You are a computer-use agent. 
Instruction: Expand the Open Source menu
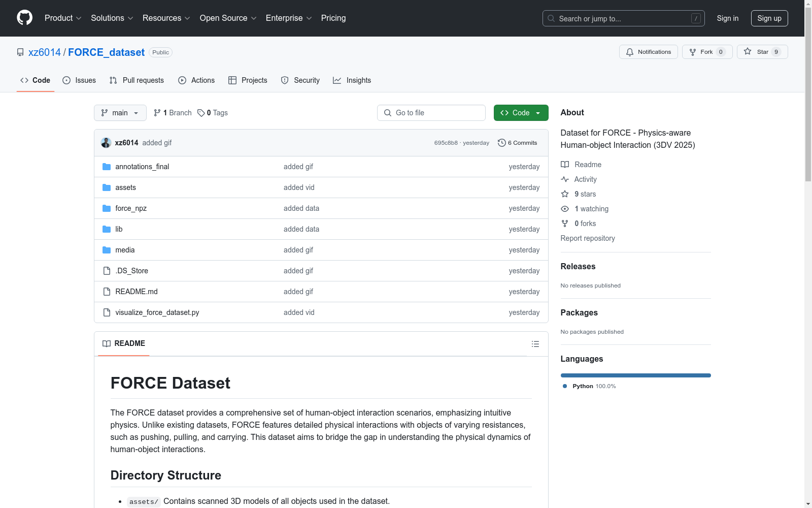coord(228,18)
